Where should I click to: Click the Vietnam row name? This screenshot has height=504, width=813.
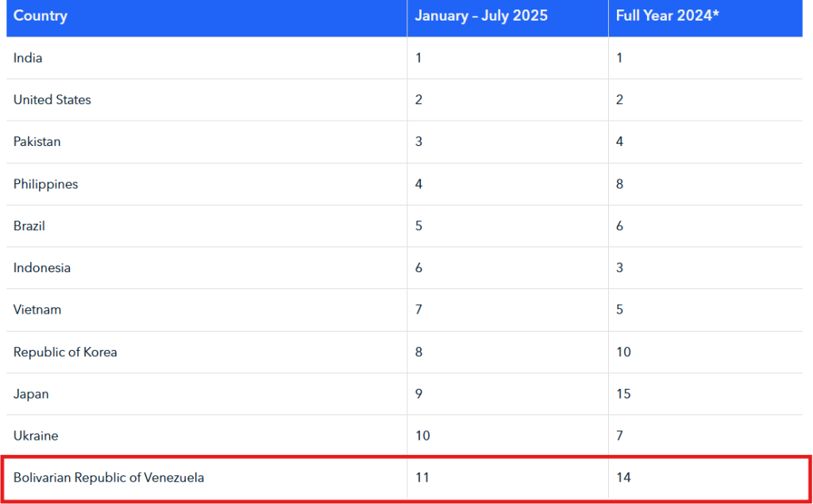pyautogui.click(x=37, y=310)
